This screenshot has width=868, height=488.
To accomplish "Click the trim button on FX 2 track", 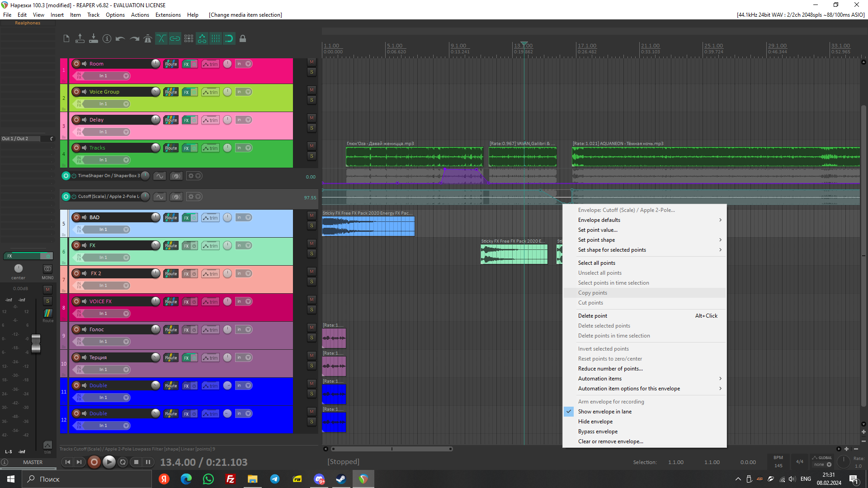I will coord(210,274).
